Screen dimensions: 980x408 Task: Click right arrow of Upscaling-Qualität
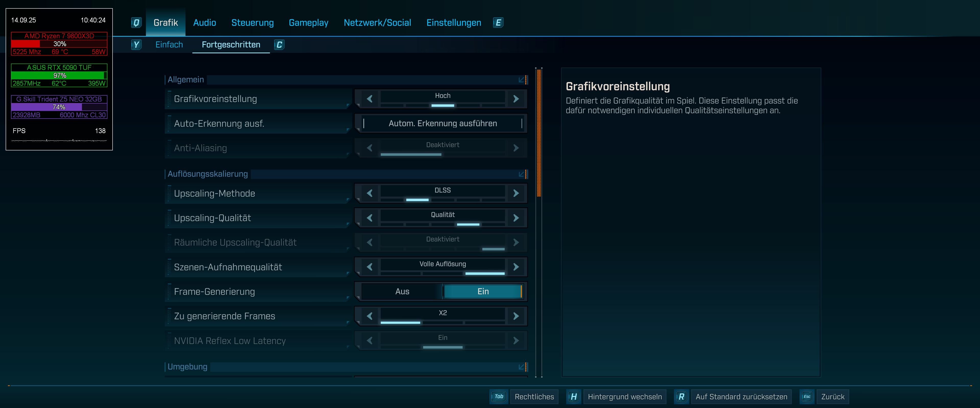[516, 218]
